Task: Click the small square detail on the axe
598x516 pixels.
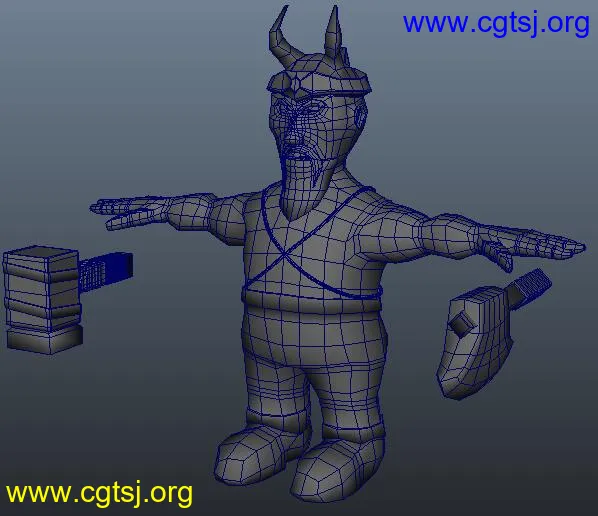Action: (462, 324)
